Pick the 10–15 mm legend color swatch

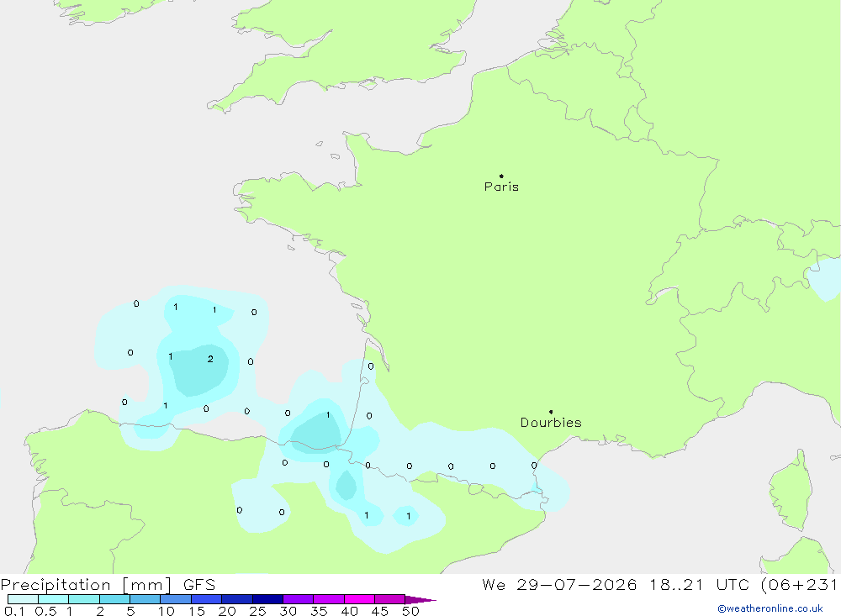176,599
